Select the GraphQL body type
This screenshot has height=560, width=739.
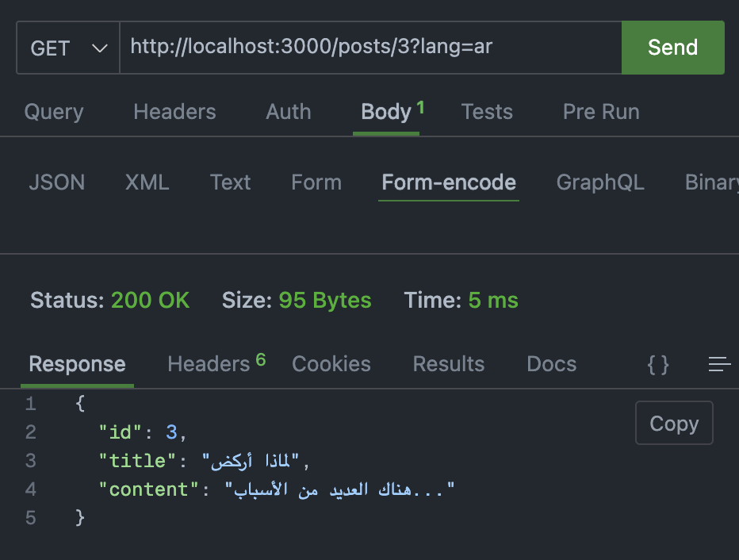point(600,182)
